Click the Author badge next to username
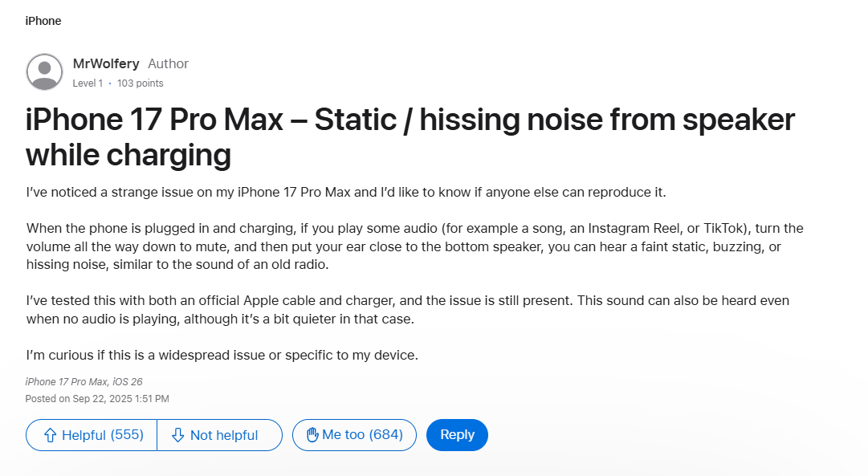868x476 pixels. pos(169,63)
